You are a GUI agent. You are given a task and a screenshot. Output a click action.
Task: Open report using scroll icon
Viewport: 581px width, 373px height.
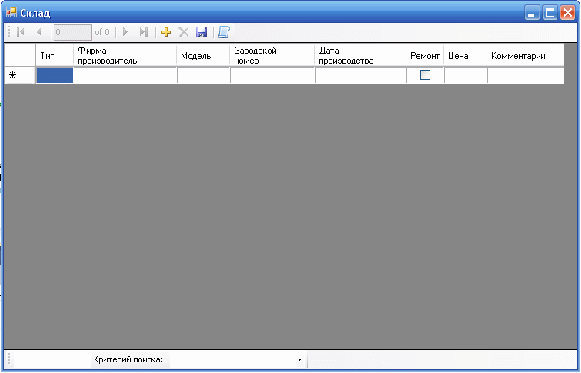coord(224,32)
